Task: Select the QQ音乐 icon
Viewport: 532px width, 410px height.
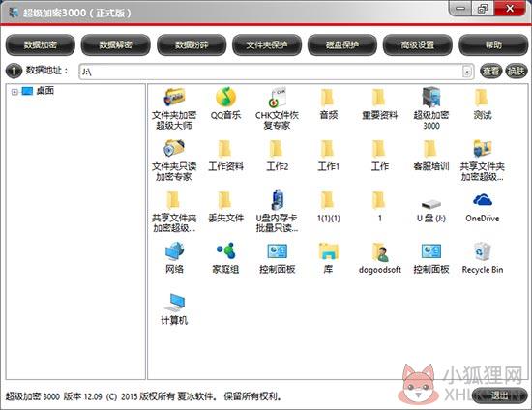Action: 225,103
